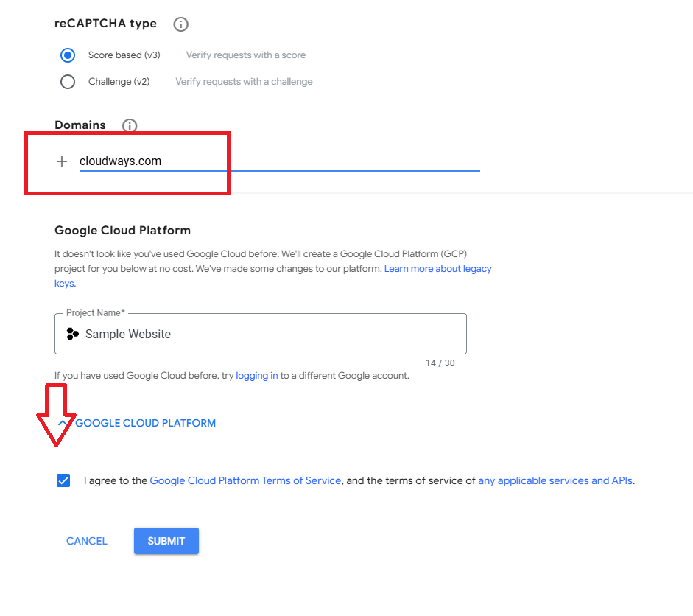
Task: Open the logging in link
Action: tap(256, 376)
